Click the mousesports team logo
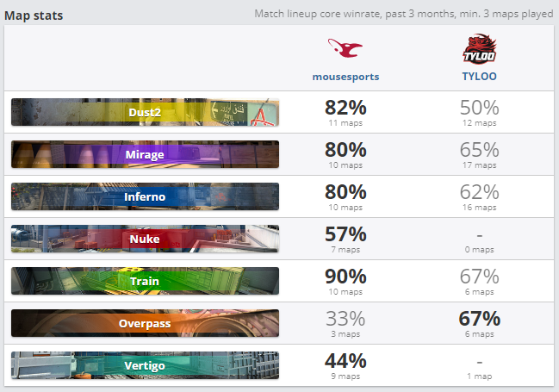Screen dimensions: 559x392 coord(345,49)
